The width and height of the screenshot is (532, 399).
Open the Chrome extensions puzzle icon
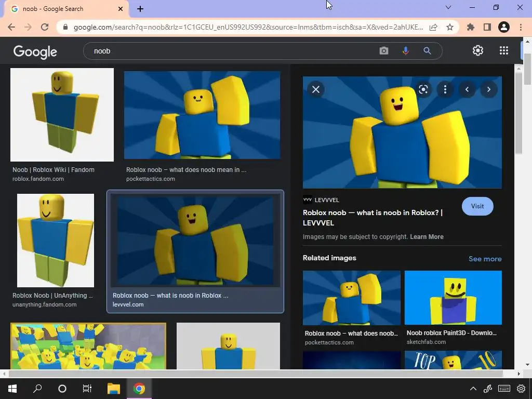471,27
